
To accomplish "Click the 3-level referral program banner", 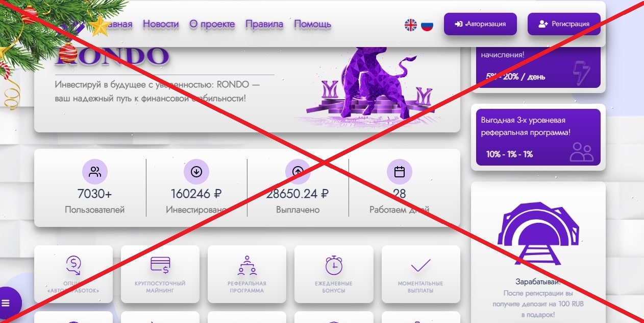I will click(538, 137).
